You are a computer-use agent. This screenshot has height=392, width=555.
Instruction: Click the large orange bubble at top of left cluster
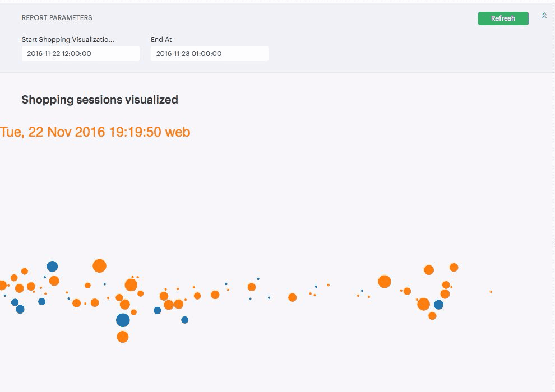point(99,266)
